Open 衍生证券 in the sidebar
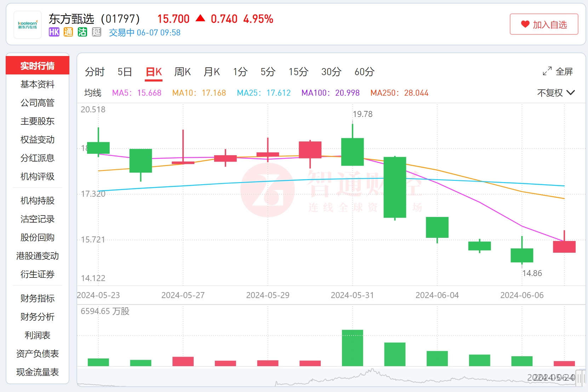 [38, 274]
